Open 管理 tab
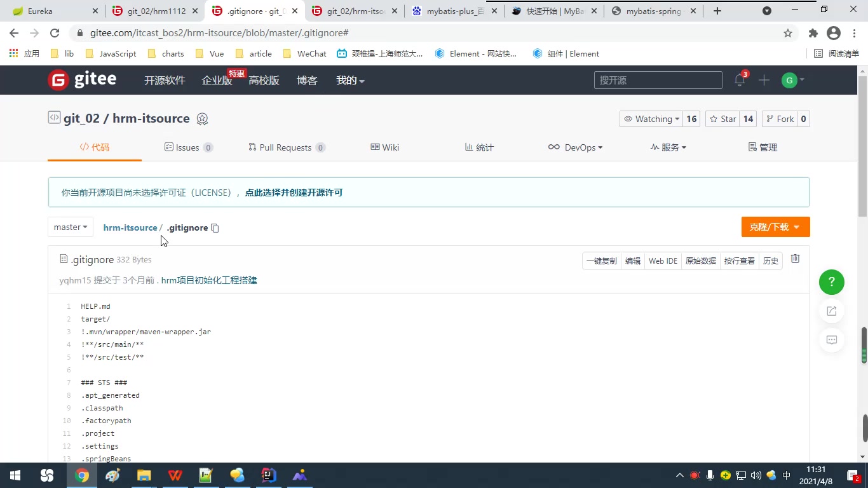Viewport: 868px width, 488px height. click(x=763, y=147)
